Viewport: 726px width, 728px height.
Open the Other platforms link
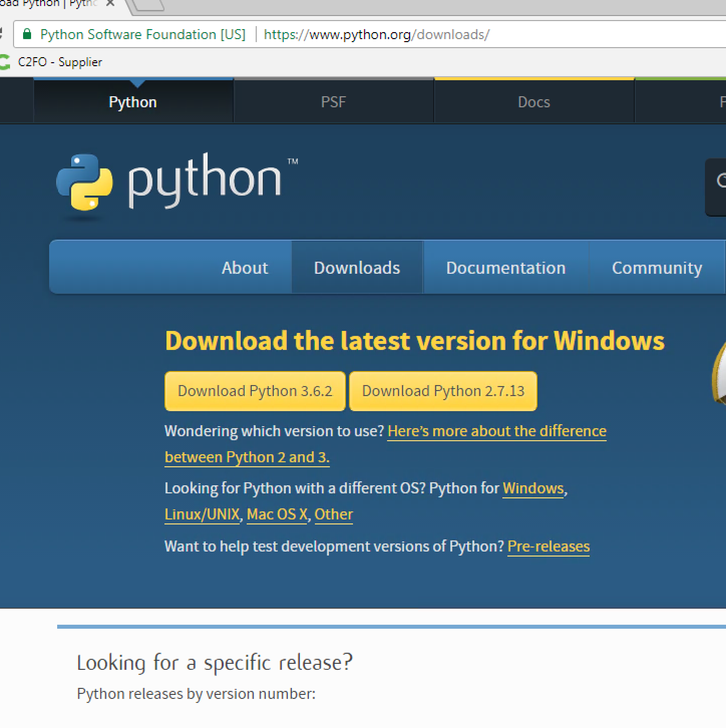333,514
